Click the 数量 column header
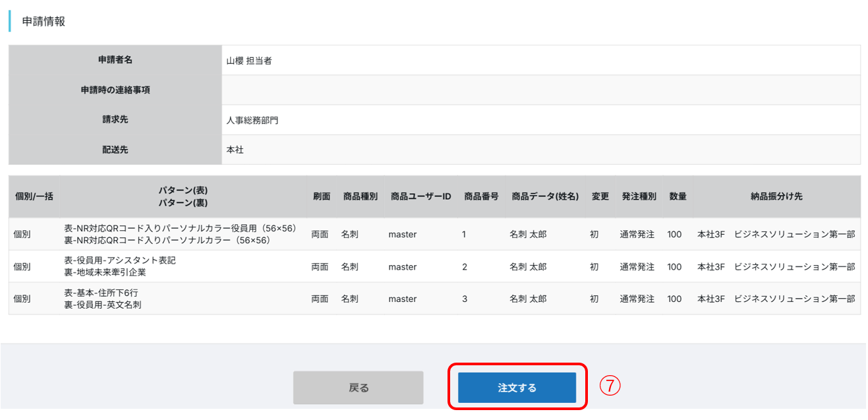The width and height of the screenshot is (868, 420). click(x=678, y=196)
